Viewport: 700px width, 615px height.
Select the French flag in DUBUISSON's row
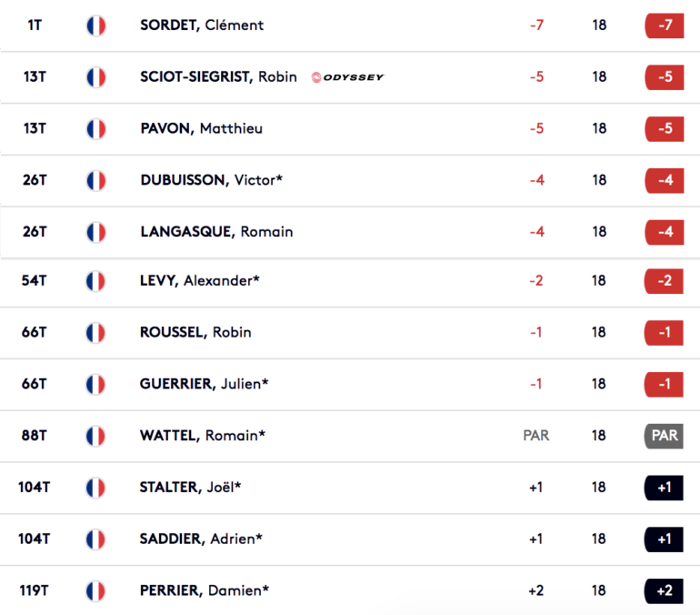(96, 181)
